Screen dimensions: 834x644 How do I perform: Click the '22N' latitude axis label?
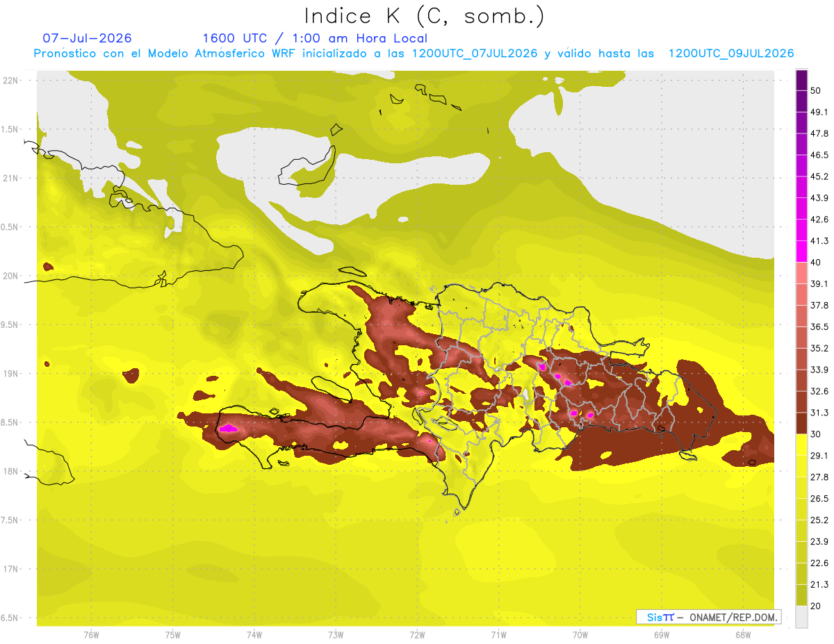(10, 80)
